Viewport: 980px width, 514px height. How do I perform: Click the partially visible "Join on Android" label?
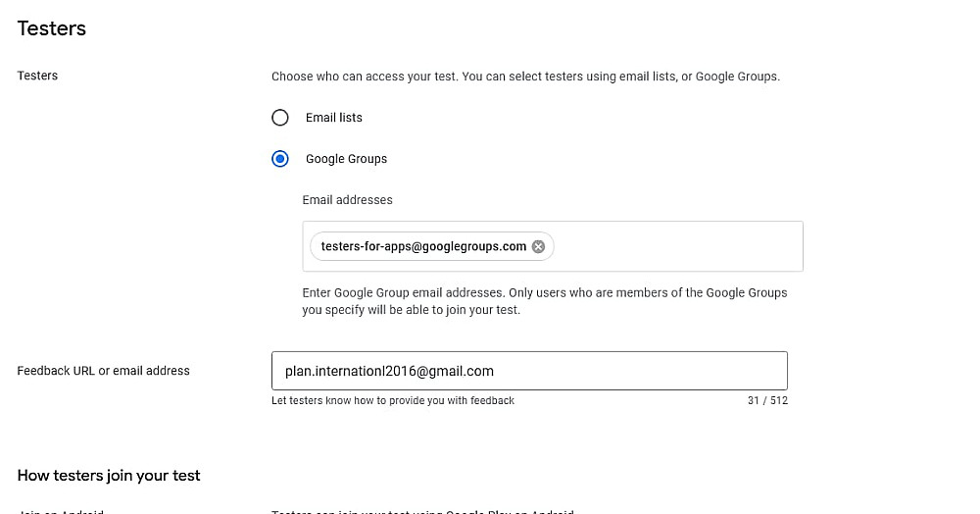pos(61,511)
